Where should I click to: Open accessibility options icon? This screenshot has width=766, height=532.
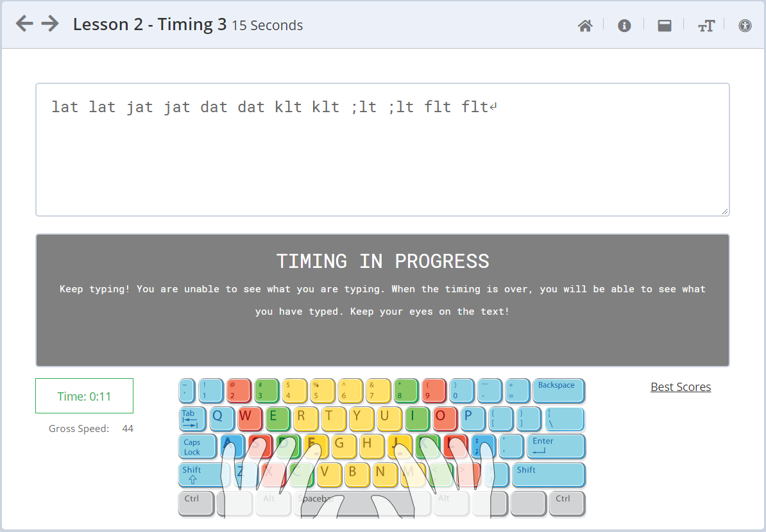coord(745,26)
